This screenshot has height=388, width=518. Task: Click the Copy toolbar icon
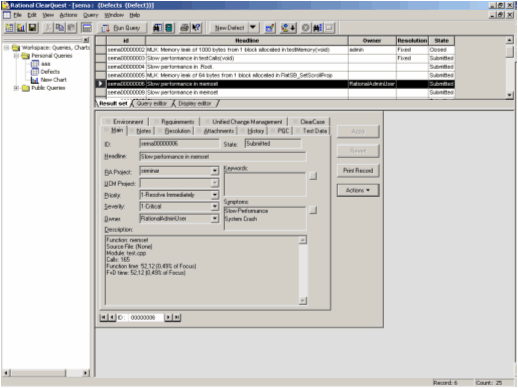(x=60, y=28)
